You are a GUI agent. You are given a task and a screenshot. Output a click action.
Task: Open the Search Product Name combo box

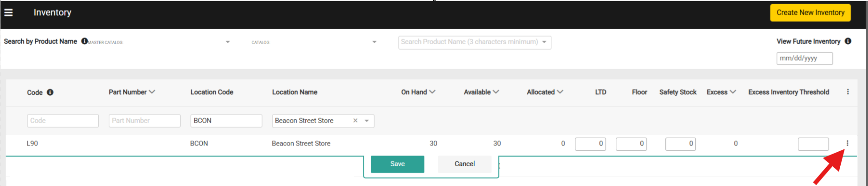tap(475, 42)
